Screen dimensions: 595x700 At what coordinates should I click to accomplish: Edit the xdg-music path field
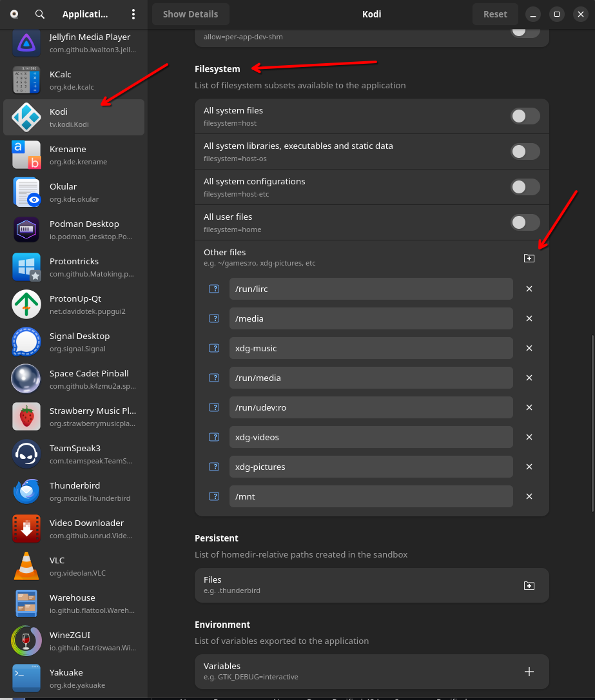pos(371,348)
